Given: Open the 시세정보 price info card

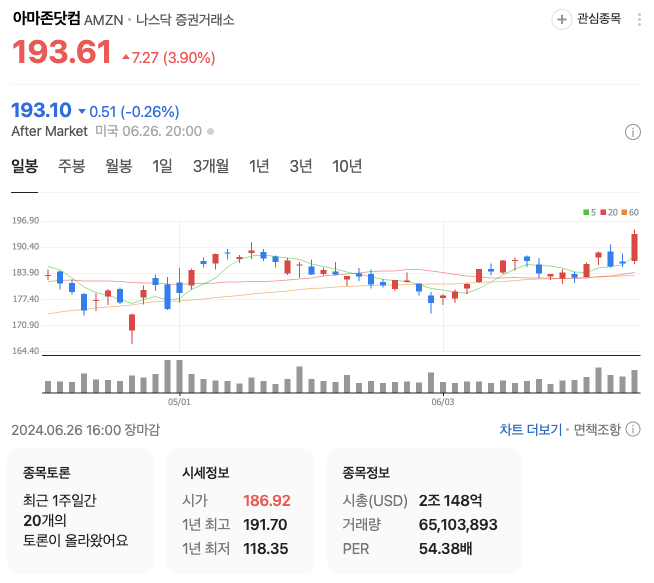Looking at the screenshot, I should tap(240, 511).
